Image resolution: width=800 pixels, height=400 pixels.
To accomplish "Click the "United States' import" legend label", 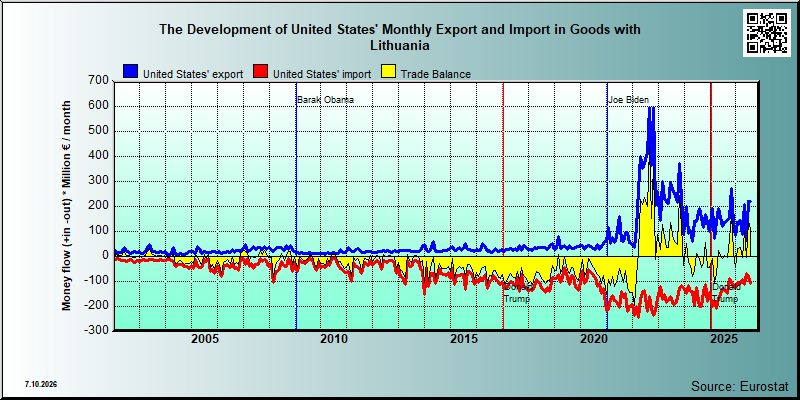I will pos(322,74).
